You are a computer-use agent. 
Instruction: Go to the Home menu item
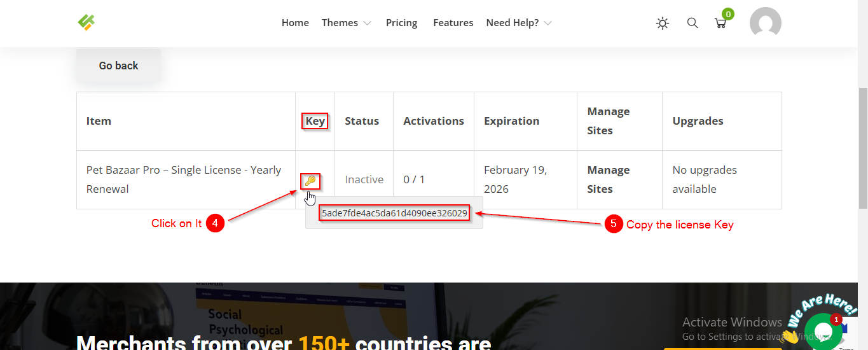[x=295, y=23]
